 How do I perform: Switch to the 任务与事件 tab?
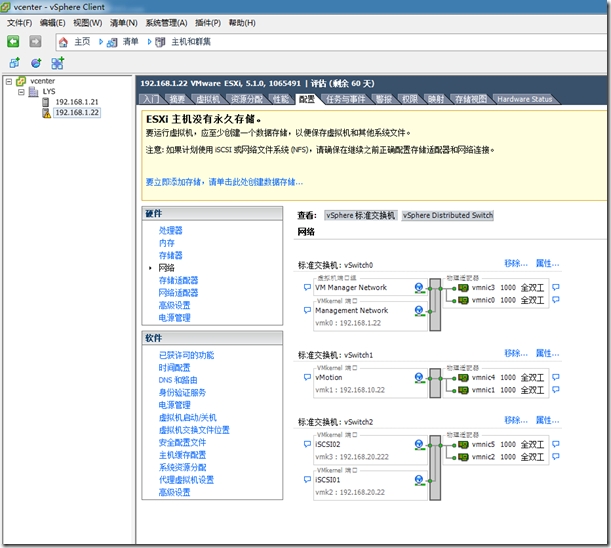coord(345,99)
